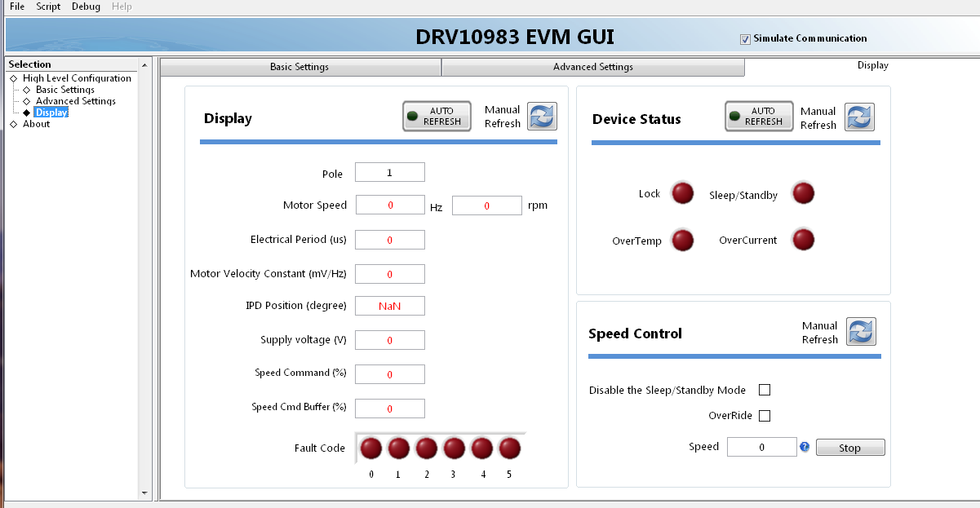This screenshot has width=980, height=508.
Task: Open the Debug menu
Action: click(86, 7)
